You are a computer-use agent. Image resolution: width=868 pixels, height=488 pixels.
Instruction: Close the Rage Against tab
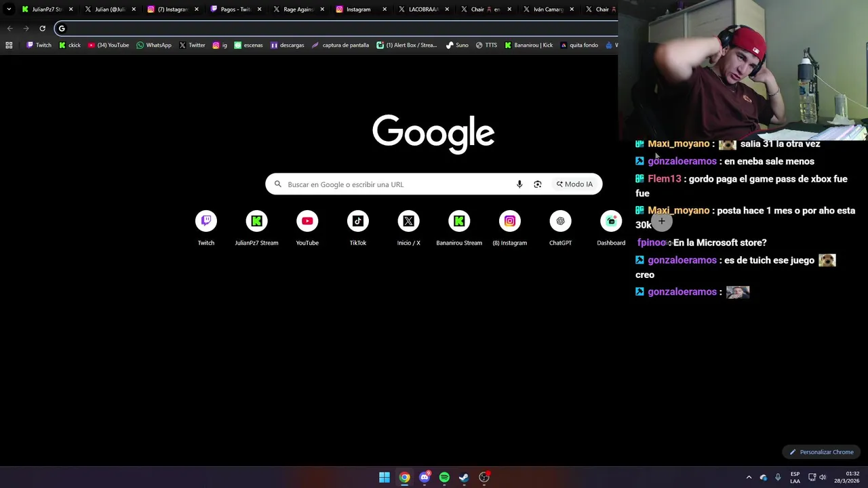(321, 9)
